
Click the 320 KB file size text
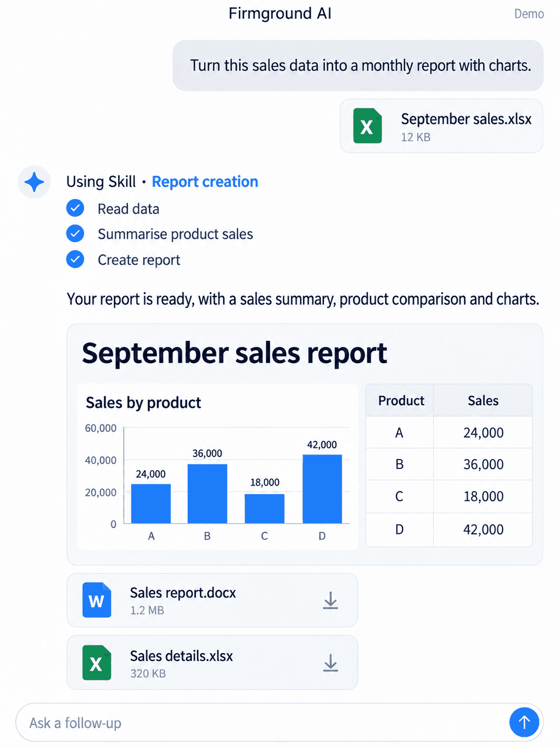click(x=148, y=673)
